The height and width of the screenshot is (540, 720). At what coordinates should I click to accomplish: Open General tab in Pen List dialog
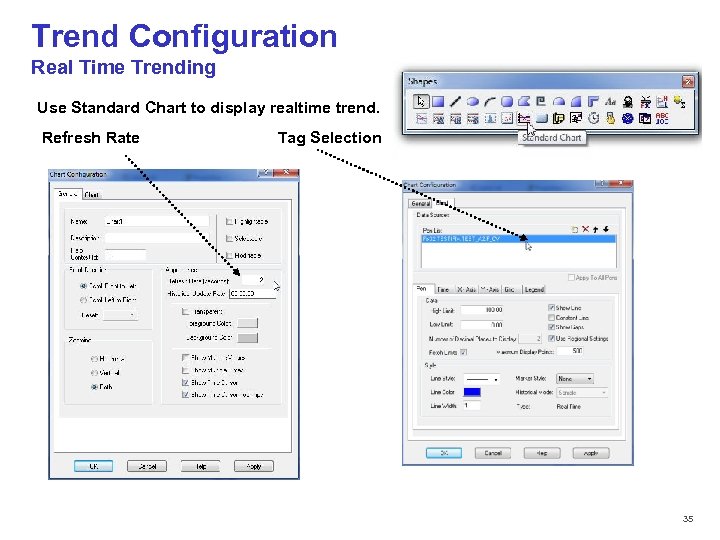click(421, 203)
